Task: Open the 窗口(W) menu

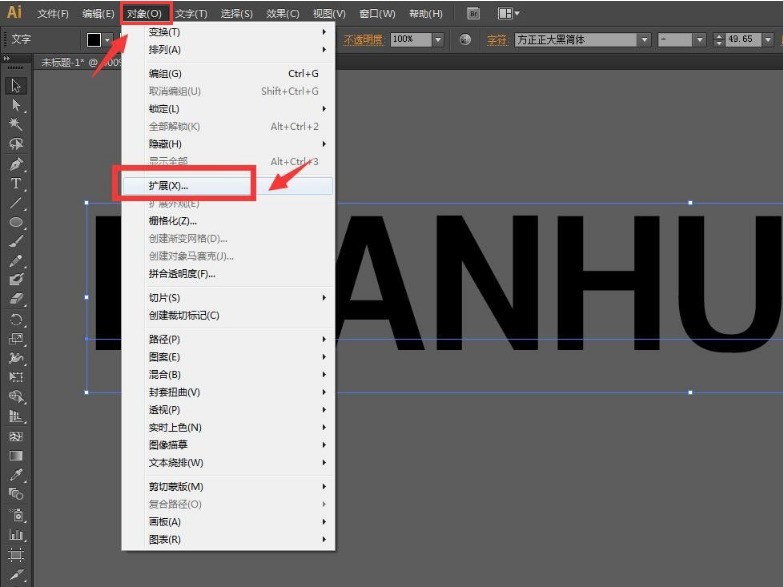Action: [x=377, y=13]
